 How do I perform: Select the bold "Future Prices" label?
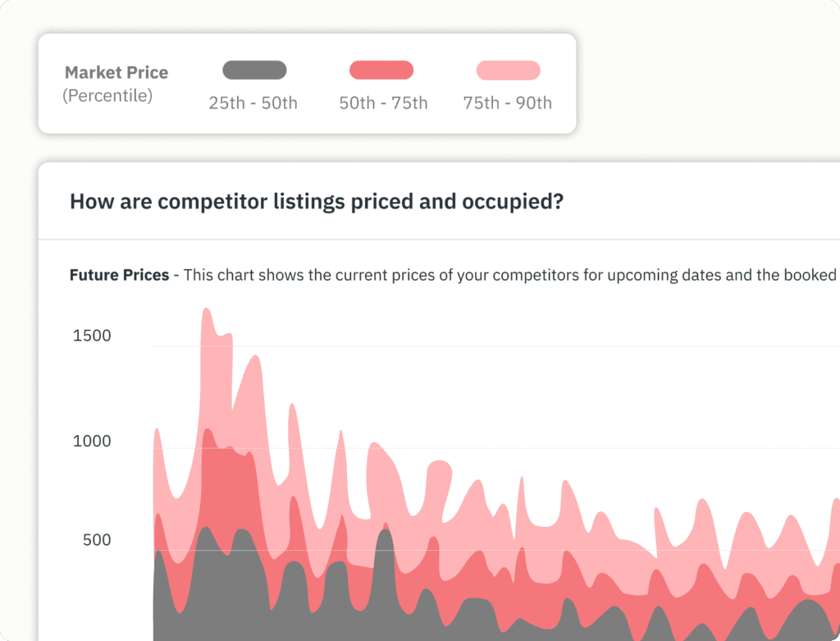(x=119, y=275)
